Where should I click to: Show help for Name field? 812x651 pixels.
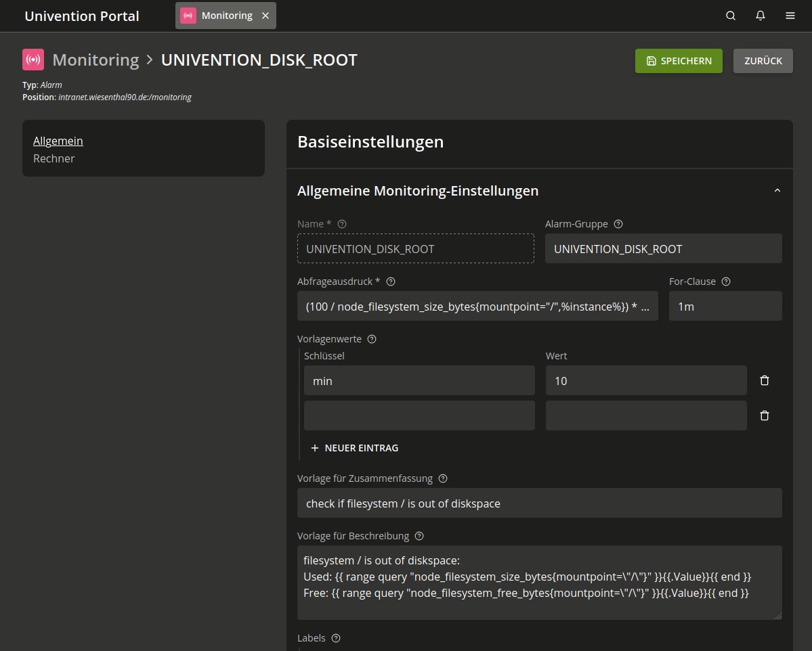(342, 224)
